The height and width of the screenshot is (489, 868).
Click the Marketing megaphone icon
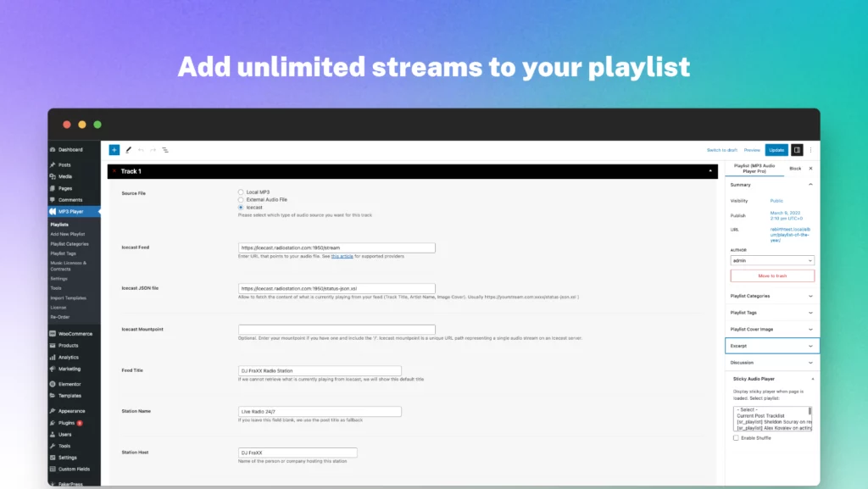pos(53,369)
